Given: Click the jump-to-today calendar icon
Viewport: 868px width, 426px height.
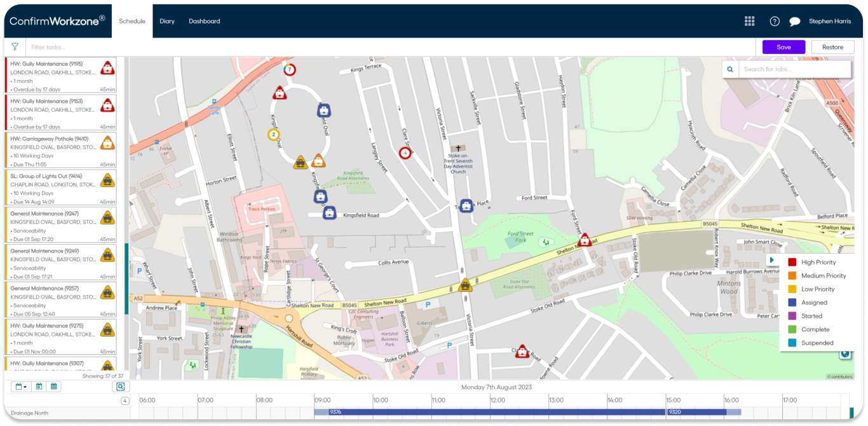Looking at the screenshot, I should 39,387.
